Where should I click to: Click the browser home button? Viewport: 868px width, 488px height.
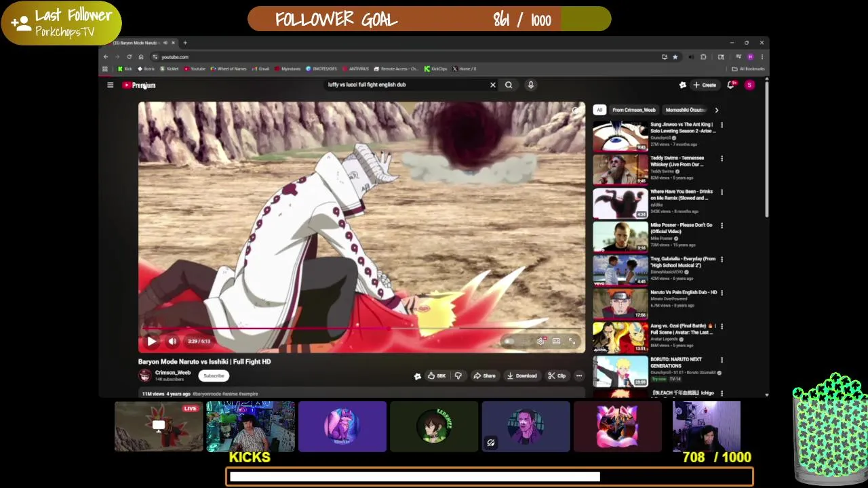tap(141, 57)
